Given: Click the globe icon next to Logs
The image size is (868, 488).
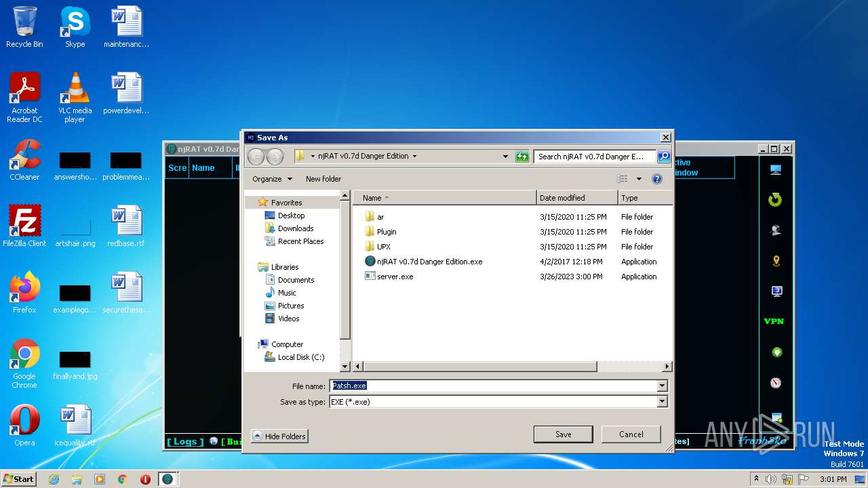Looking at the screenshot, I should point(214,441).
